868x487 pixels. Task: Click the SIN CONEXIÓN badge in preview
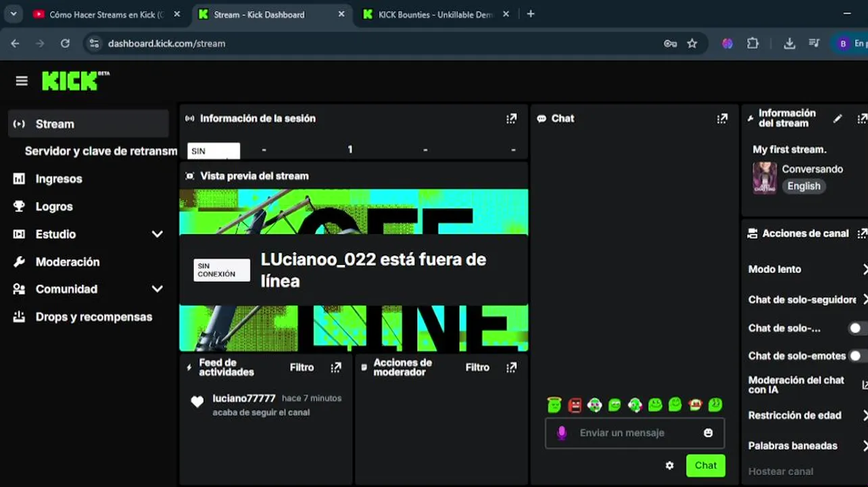[x=222, y=270]
